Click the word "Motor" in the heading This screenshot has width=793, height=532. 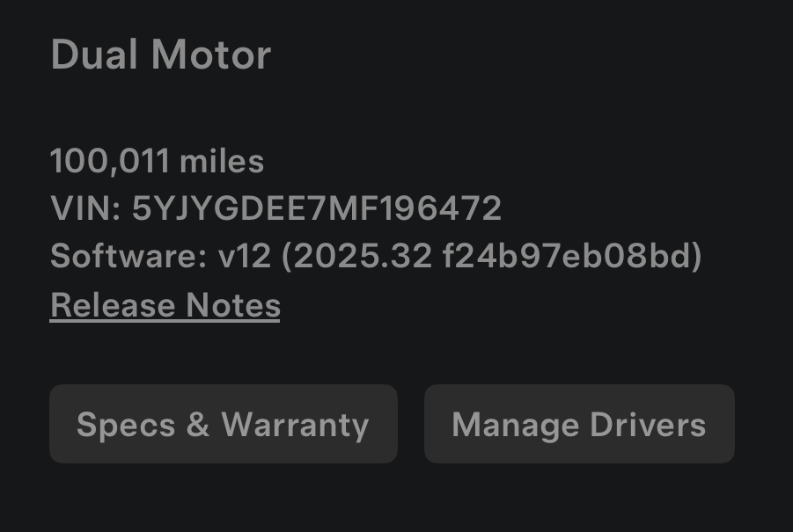coord(211,55)
